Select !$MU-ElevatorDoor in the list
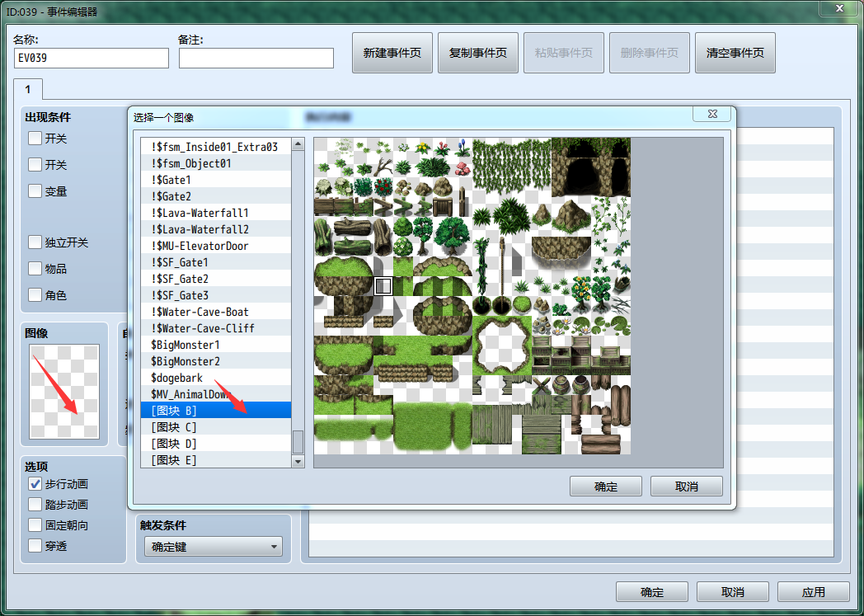Viewport: 864px width, 616px height. [x=216, y=246]
